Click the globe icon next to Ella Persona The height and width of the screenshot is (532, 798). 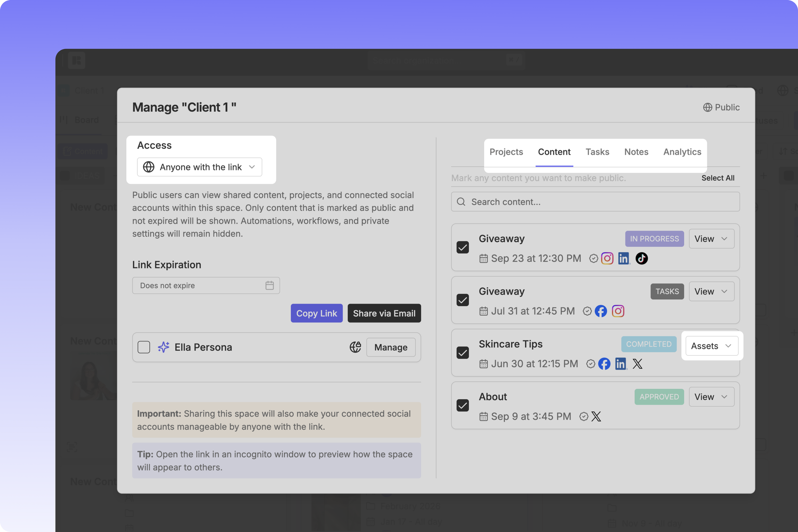(355, 347)
